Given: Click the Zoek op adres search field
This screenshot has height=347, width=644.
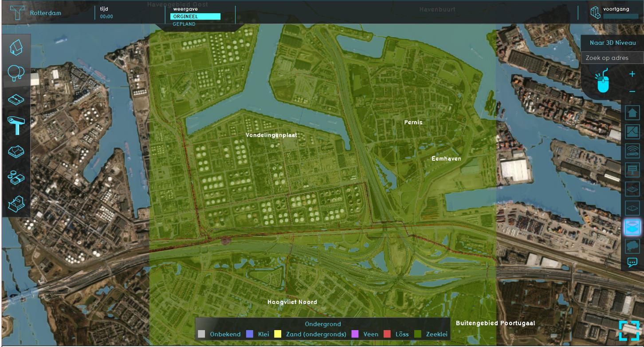Looking at the screenshot, I should pos(612,58).
